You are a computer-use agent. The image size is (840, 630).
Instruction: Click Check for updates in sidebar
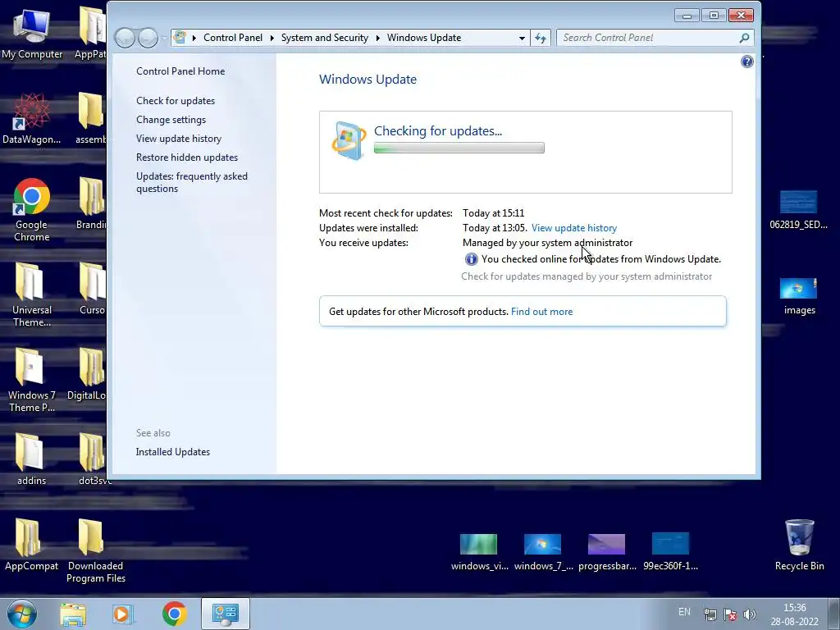[x=176, y=101]
